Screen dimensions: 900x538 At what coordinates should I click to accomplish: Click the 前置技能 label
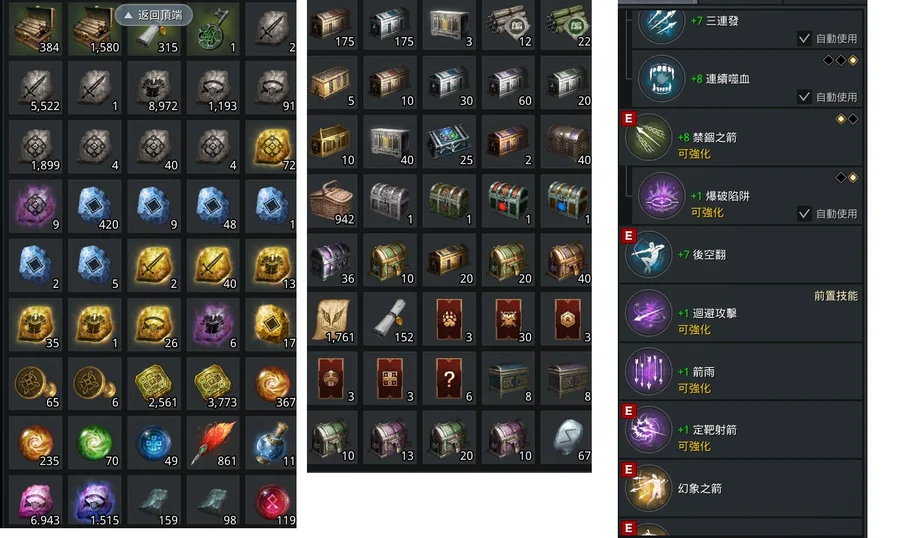coord(836,296)
